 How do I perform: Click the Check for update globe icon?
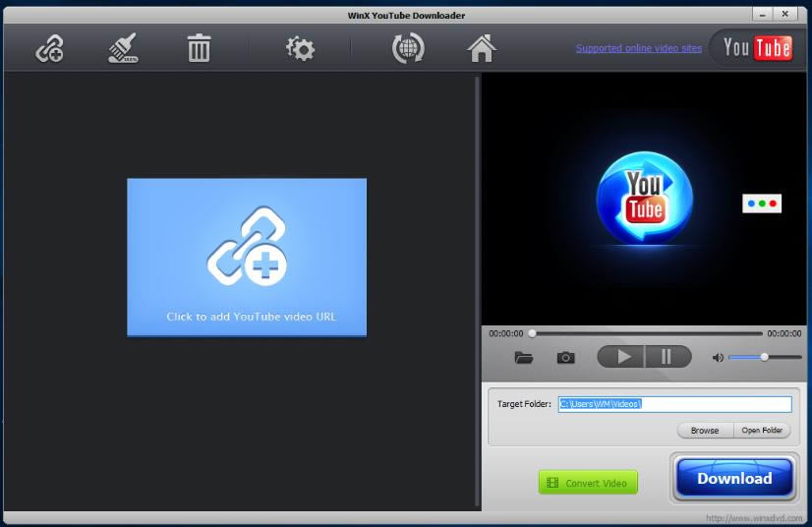click(408, 49)
